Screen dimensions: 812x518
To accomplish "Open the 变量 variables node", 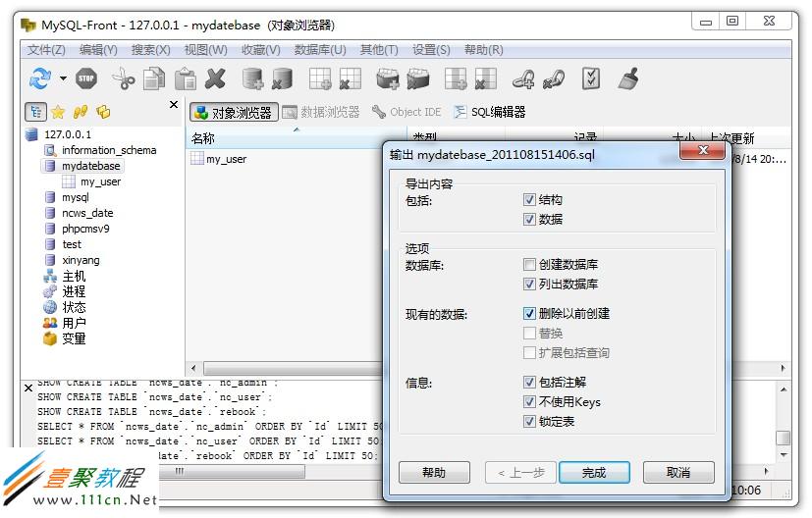I will [x=74, y=338].
